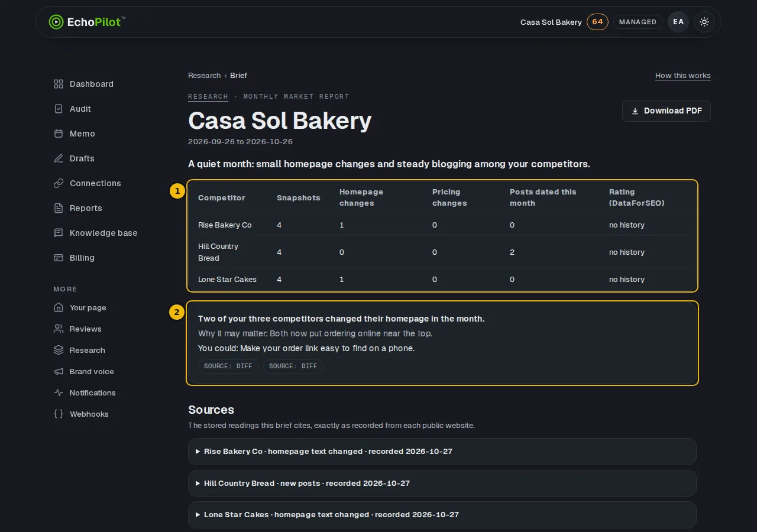This screenshot has width=757, height=532.
Task: Open Brand voice via its megaphone icon
Action: coord(59,371)
